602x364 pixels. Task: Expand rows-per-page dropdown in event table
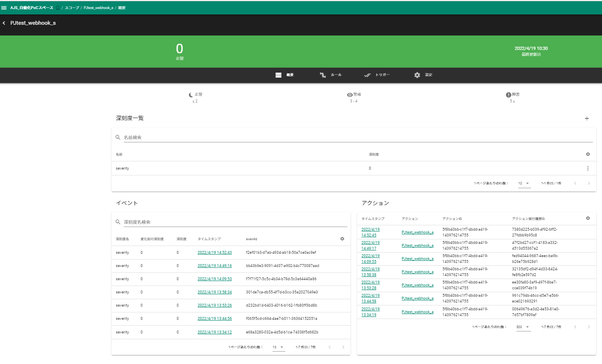click(278, 347)
